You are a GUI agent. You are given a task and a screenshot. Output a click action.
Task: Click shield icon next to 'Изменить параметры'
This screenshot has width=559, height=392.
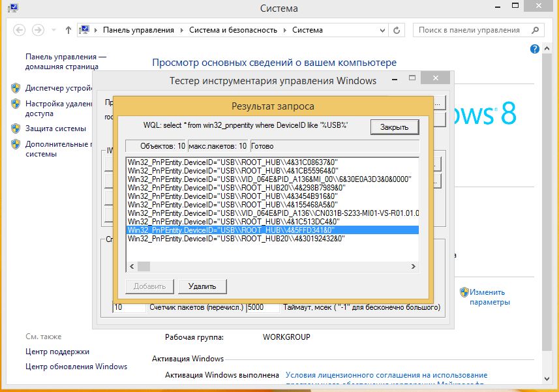464,292
